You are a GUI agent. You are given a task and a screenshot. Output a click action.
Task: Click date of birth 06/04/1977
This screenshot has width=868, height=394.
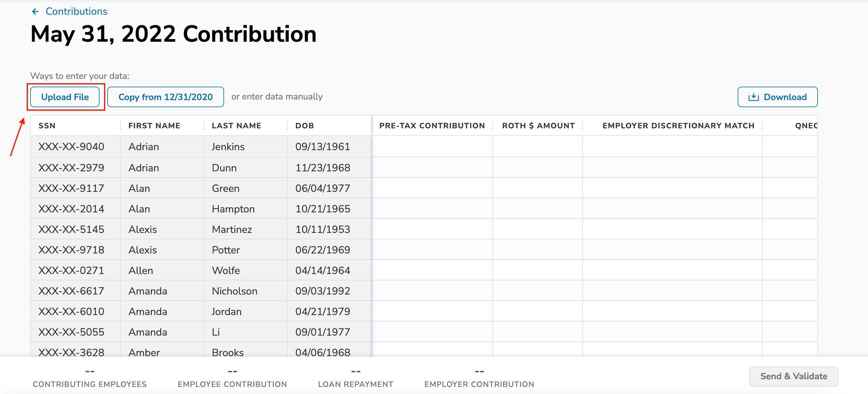click(323, 188)
